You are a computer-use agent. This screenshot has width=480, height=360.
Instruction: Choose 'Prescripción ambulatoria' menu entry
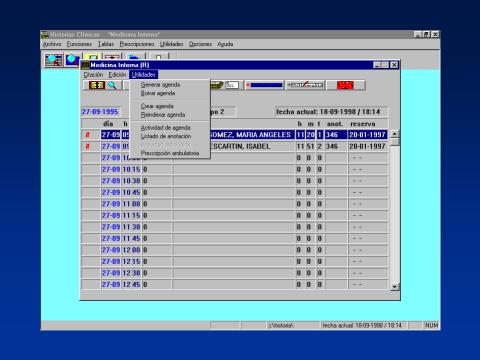coord(170,153)
